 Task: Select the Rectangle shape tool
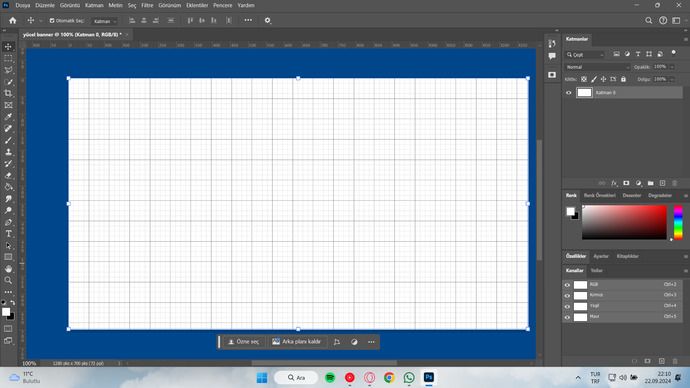point(8,257)
